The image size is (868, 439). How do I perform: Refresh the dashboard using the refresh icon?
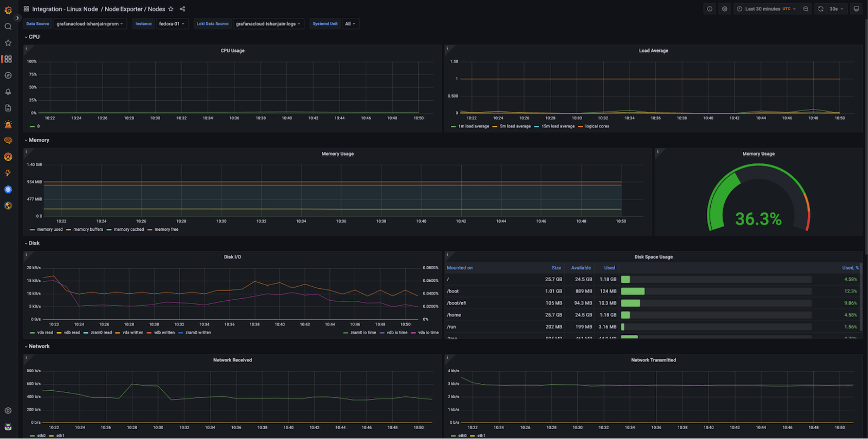click(820, 9)
